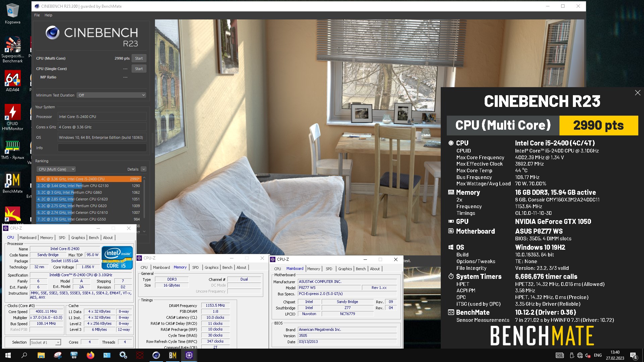Screen dimensions: 644x362
Task: Open the Snipping Tool taskbar icon
Action: pyautogui.click(x=58, y=355)
